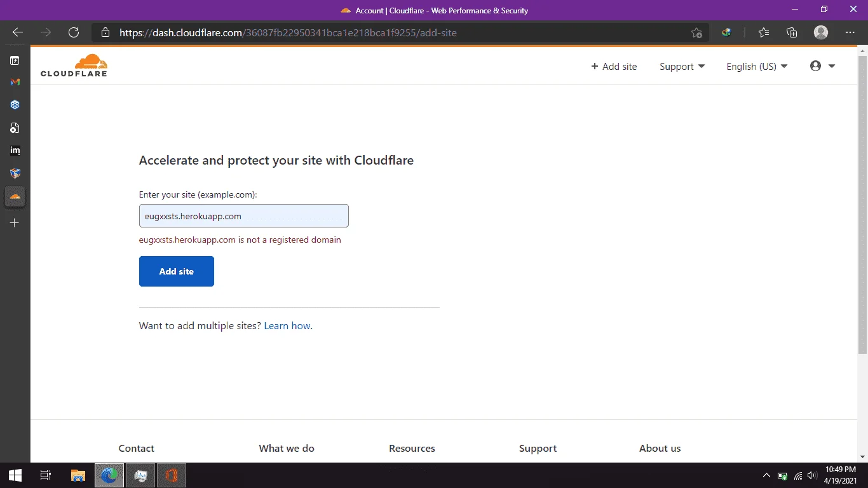Open the Office app on the taskbar

[172, 475]
